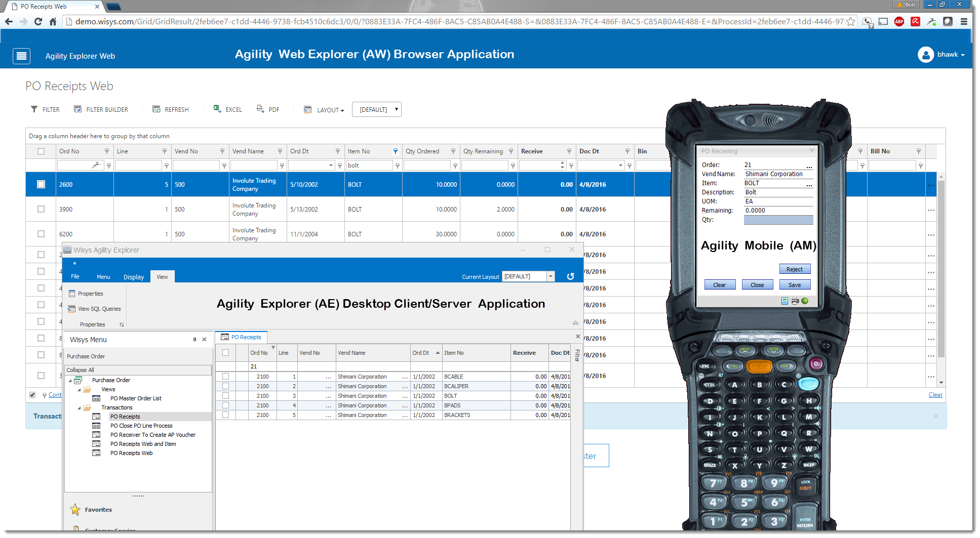The height and width of the screenshot is (538, 980).
Task: Click the green status icon on mobile screen
Action: 805,301
